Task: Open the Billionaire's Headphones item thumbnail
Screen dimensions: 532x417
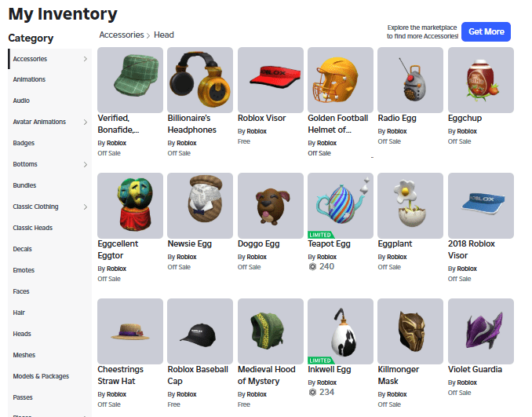Action: (200, 80)
